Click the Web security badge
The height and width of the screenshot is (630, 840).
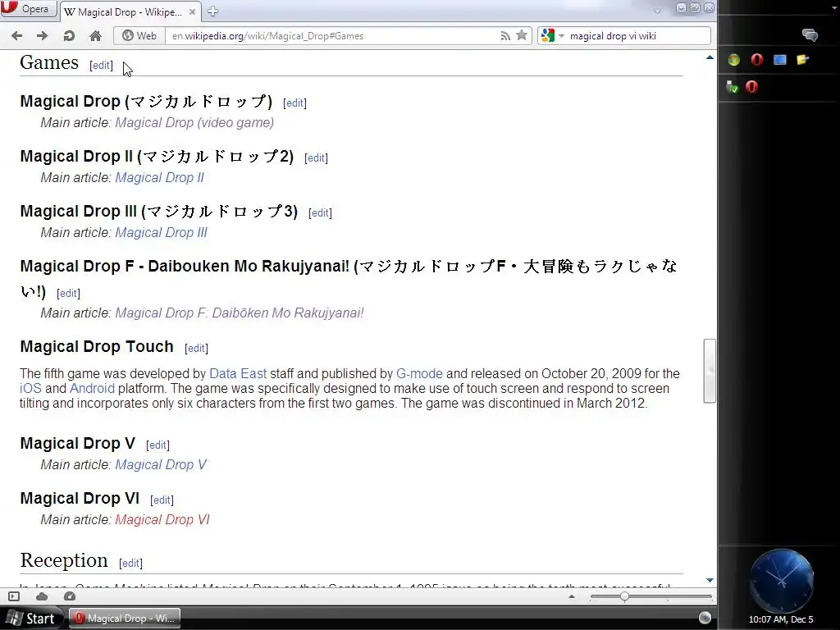tap(139, 36)
